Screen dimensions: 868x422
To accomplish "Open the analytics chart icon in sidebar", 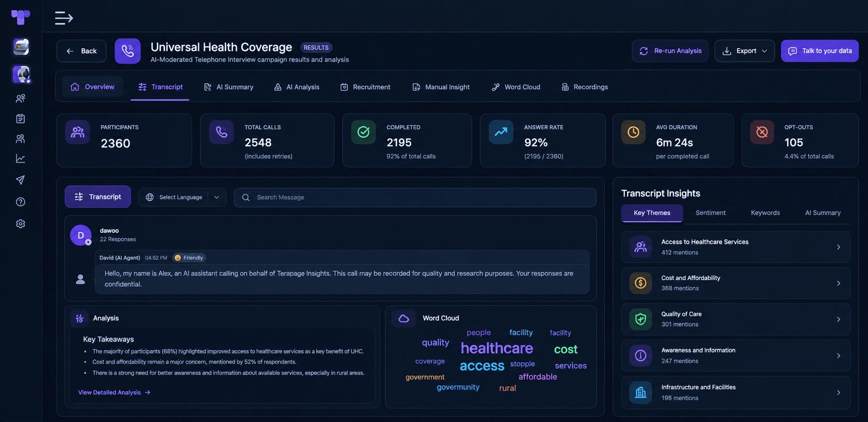I will click(20, 159).
